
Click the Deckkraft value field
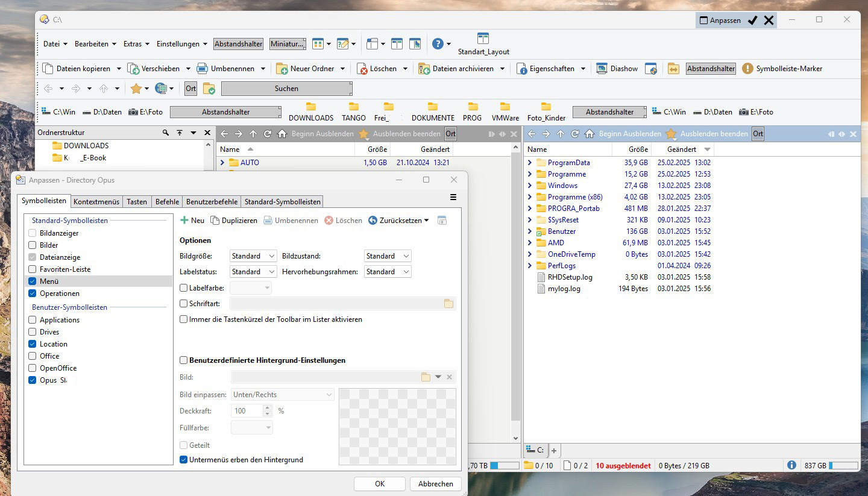pos(247,411)
